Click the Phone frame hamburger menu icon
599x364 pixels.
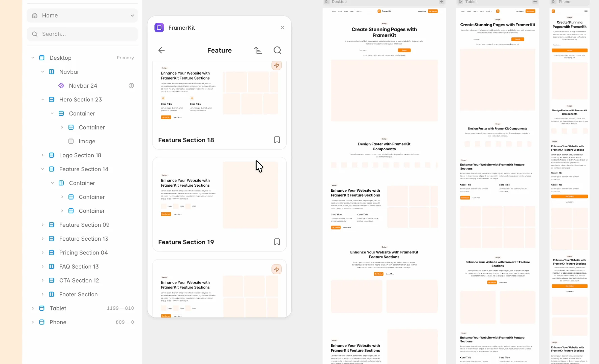(x=586, y=11)
